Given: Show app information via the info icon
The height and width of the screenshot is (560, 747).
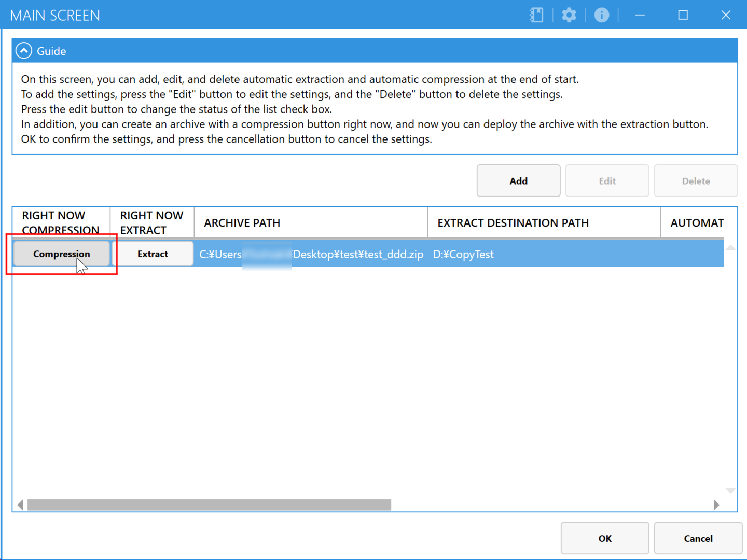Looking at the screenshot, I should tap(601, 15).
